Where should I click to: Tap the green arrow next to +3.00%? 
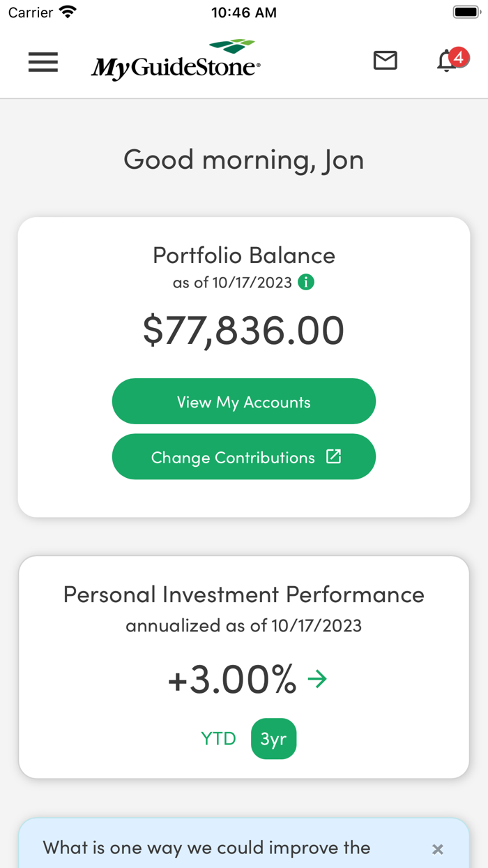pyautogui.click(x=317, y=678)
